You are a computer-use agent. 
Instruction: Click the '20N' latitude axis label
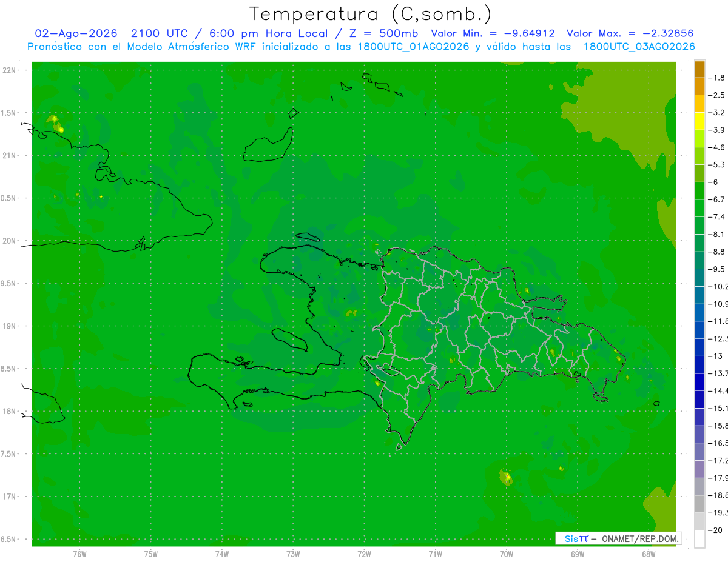pos(9,241)
